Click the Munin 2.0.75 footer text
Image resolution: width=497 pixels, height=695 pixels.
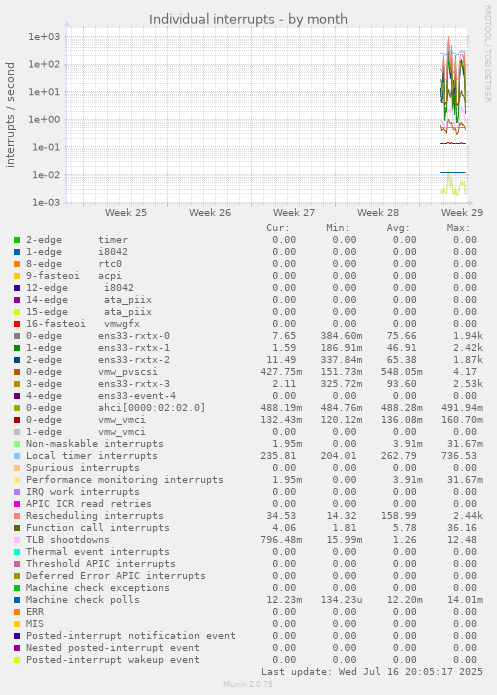tap(248, 684)
